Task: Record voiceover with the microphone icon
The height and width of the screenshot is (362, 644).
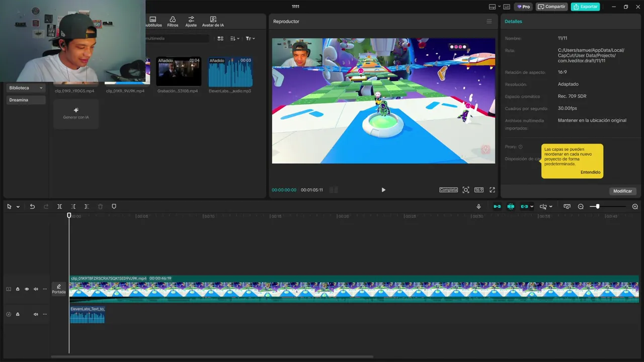Action: click(x=478, y=207)
